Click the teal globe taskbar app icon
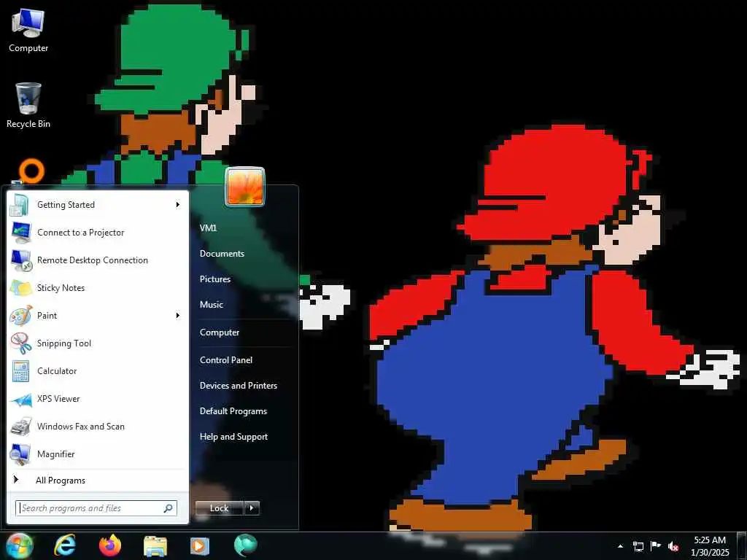Screen dimensions: 747x560 [x=246, y=545]
